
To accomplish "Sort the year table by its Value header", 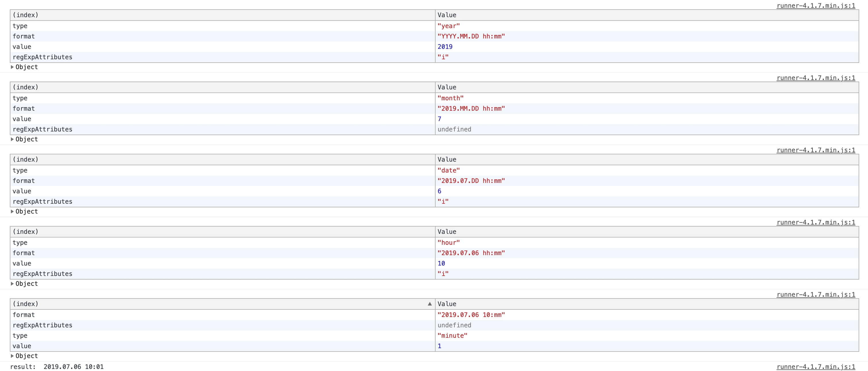I will [447, 15].
